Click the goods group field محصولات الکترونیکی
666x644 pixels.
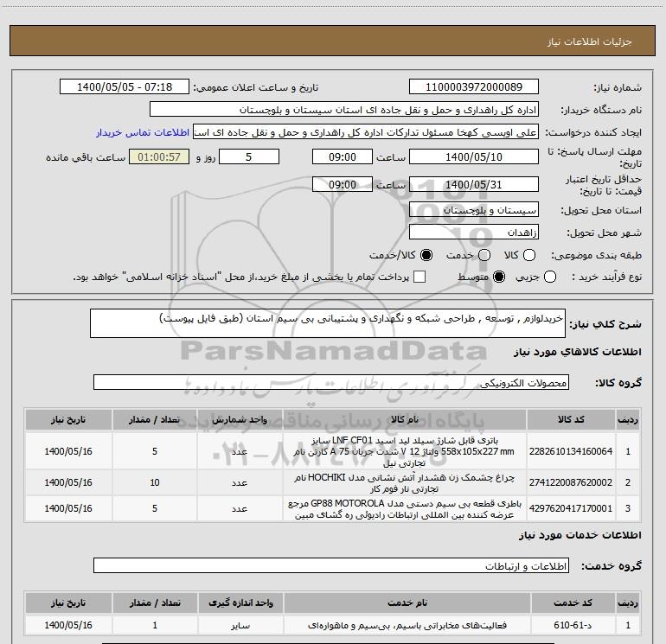[331, 382]
